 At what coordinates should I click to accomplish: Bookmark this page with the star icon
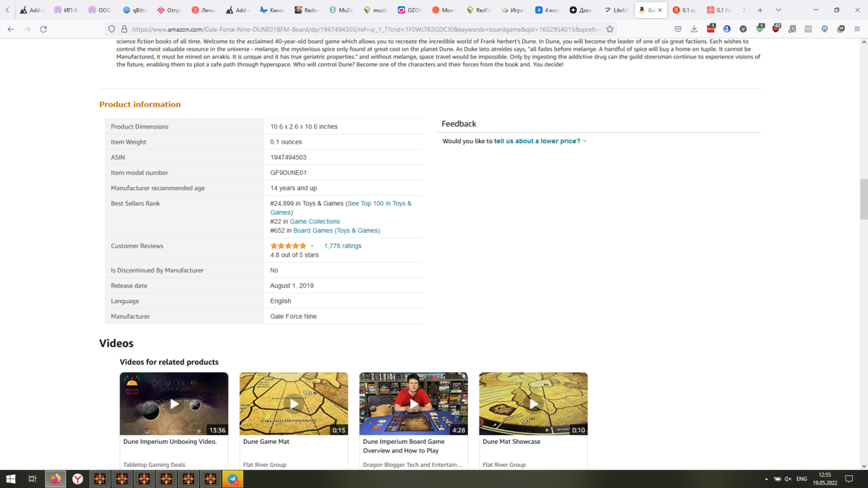coord(610,29)
